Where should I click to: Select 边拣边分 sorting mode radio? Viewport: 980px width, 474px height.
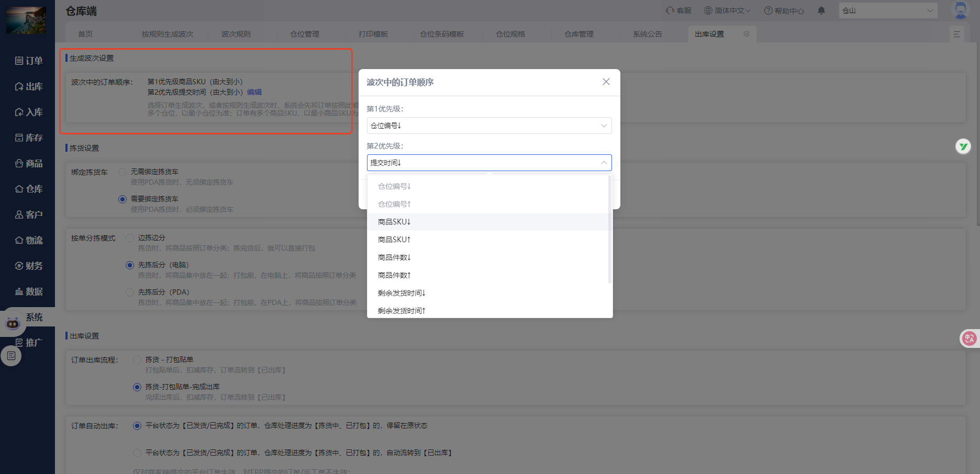pyautogui.click(x=130, y=238)
